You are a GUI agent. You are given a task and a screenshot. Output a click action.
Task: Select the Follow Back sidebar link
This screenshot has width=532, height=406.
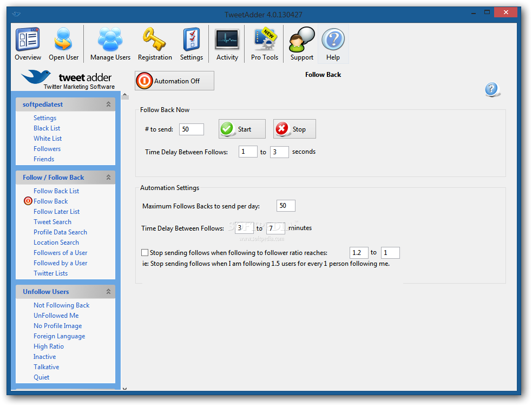click(x=50, y=201)
